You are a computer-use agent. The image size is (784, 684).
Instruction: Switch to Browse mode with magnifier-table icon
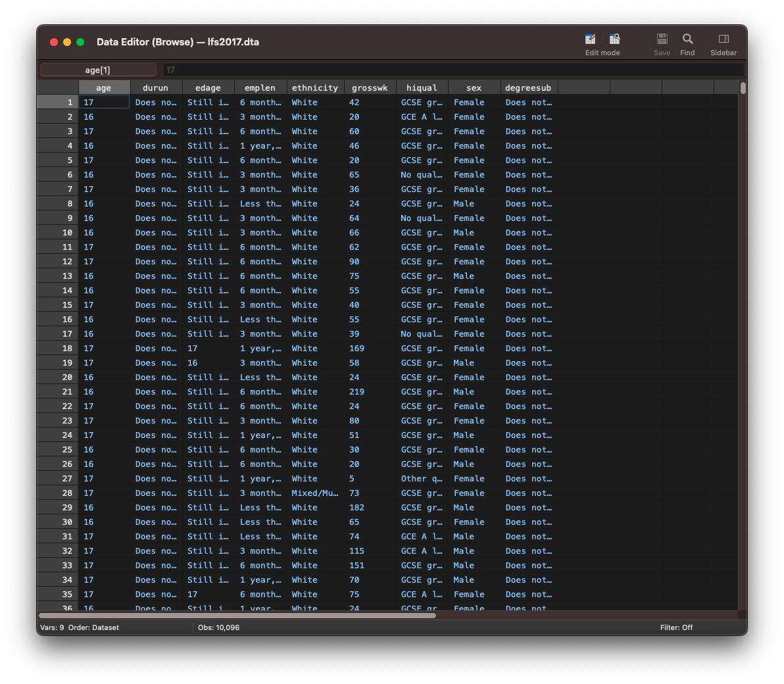pyautogui.click(x=615, y=39)
